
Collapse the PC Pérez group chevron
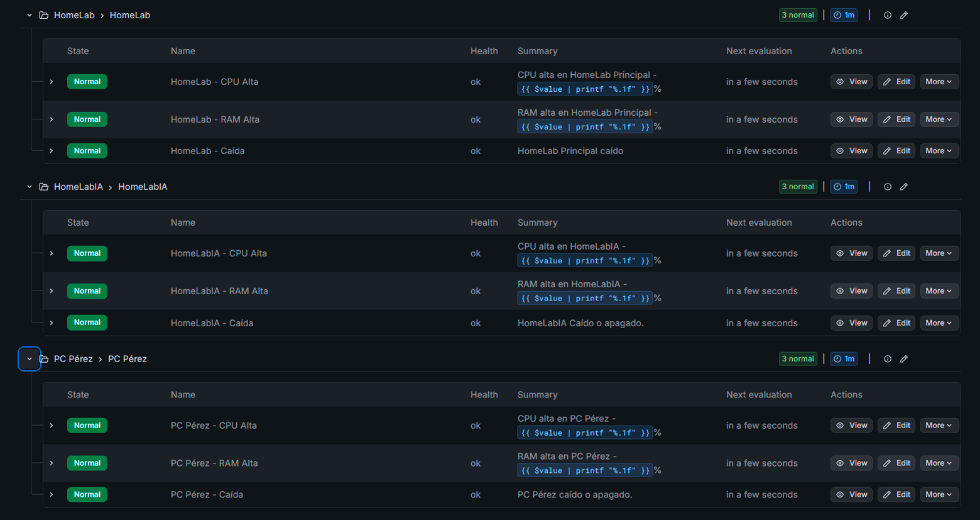[x=29, y=358]
